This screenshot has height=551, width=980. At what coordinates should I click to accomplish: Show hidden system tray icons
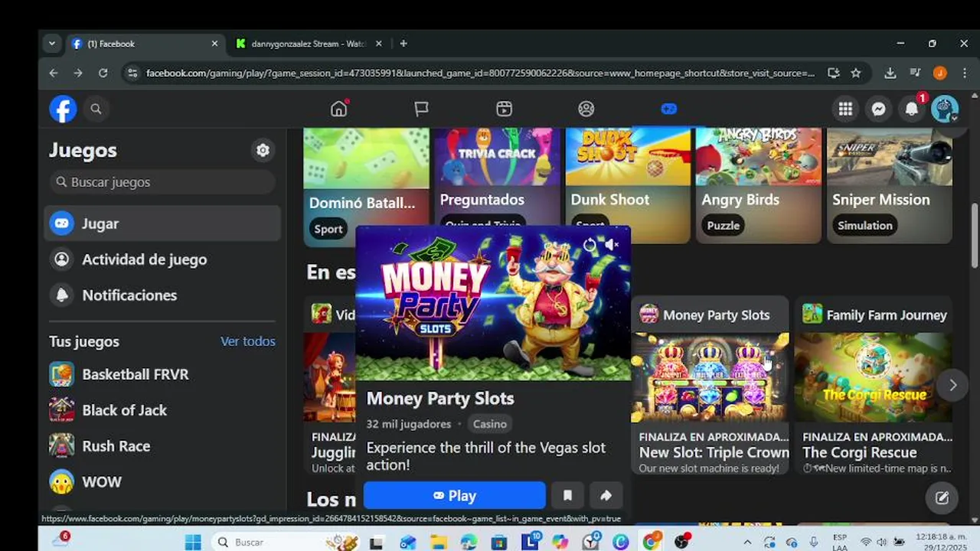747,542
